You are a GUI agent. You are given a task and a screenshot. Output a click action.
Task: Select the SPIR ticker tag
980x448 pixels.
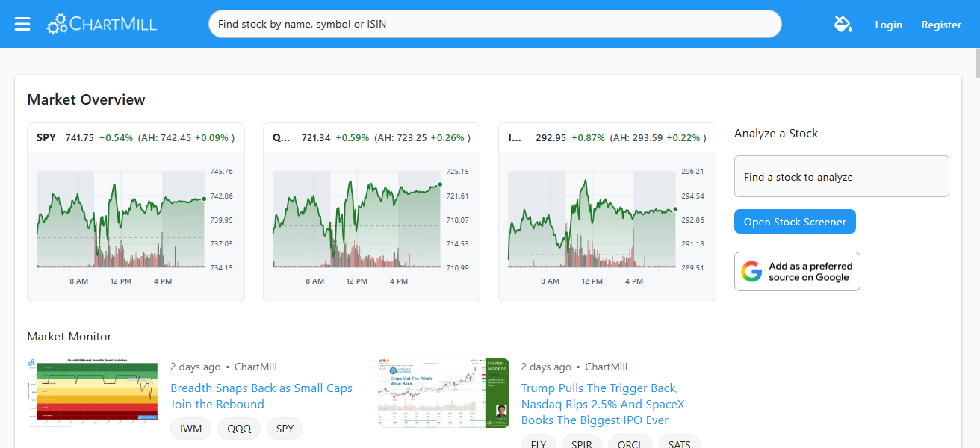582,442
